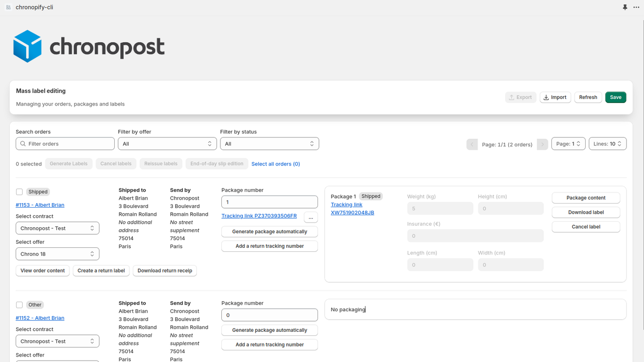Open Package 1 tracking link XW751902048JB
This screenshot has height=362, width=644.
tap(352, 209)
